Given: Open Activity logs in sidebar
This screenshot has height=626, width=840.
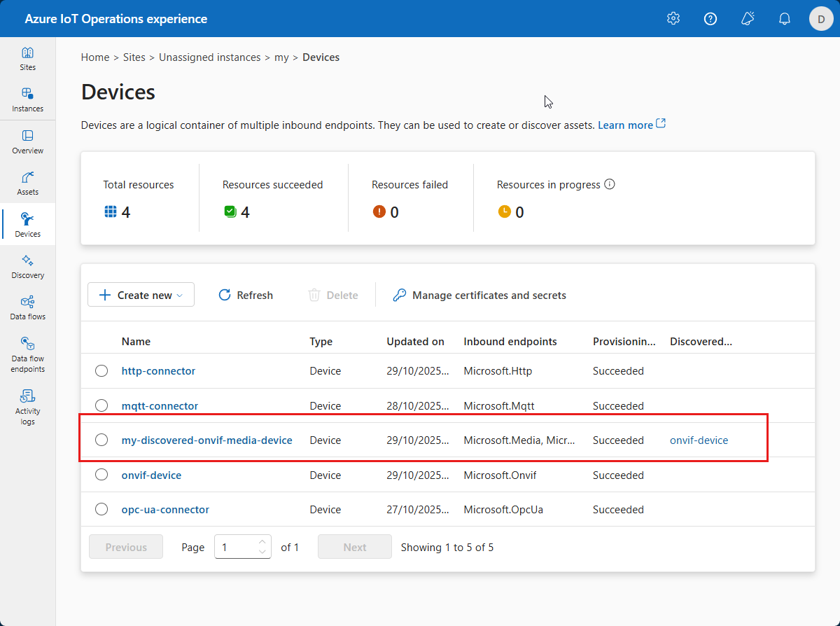Looking at the screenshot, I should click(x=27, y=407).
